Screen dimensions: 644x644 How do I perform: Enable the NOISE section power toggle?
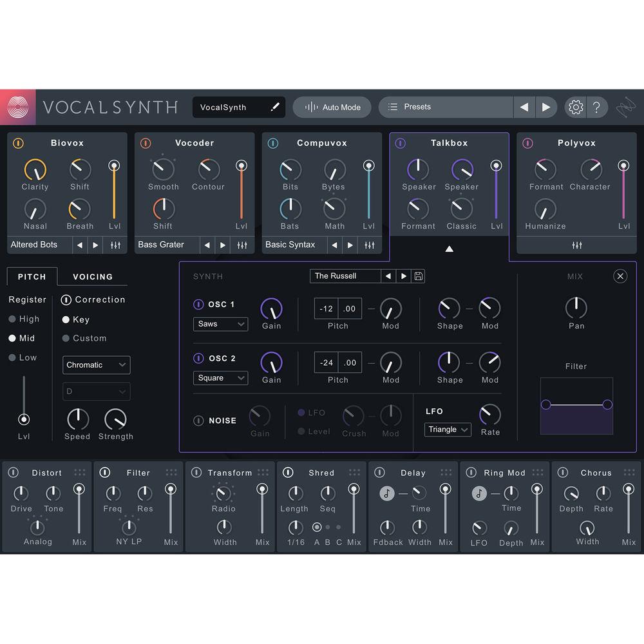click(x=200, y=421)
